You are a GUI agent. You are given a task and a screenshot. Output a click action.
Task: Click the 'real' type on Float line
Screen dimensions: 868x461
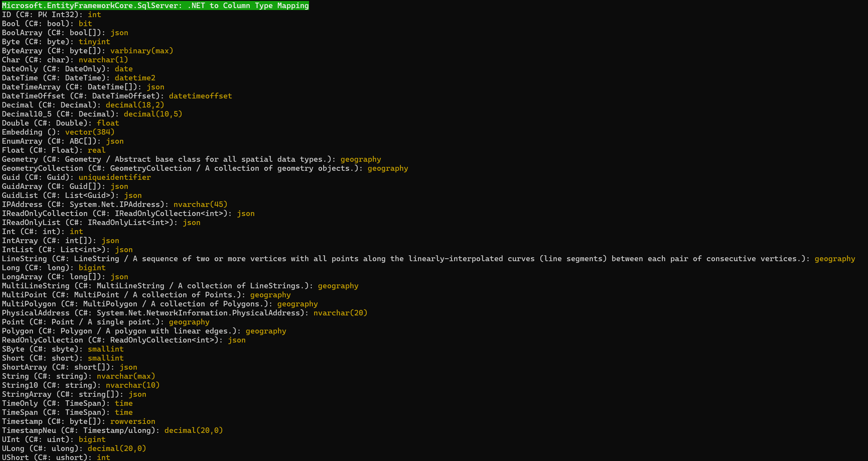96,150
